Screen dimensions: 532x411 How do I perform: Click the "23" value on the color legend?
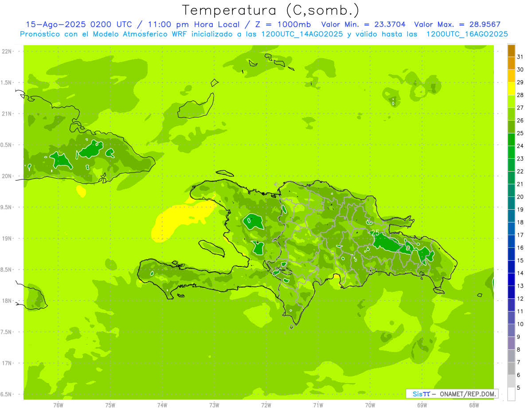520,159
